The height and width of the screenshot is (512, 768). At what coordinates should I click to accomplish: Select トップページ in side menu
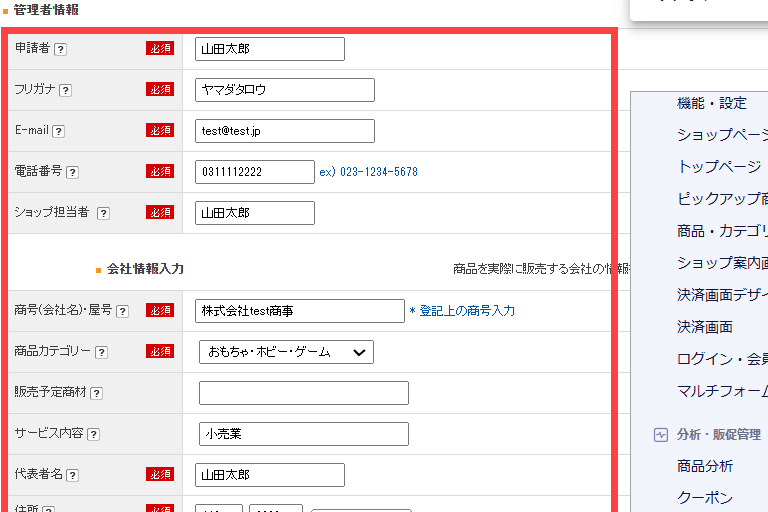point(719,167)
